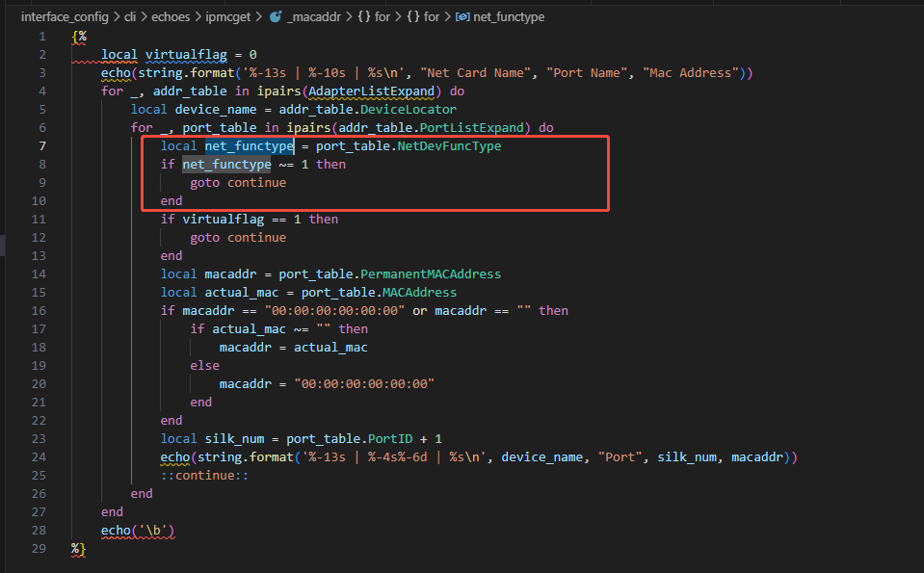This screenshot has width=924, height=573.
Task: Click the chevron after ipmcget breadcrumb
Action: (261, 17)
